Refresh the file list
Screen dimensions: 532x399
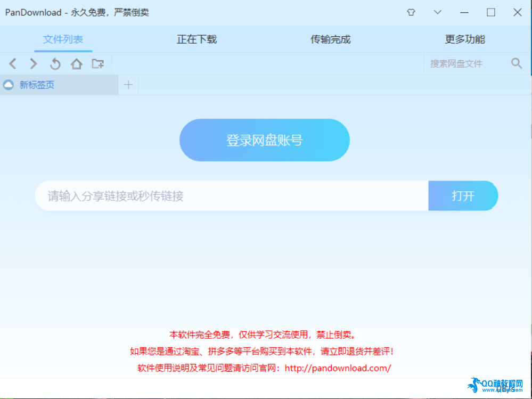[x=55, y=63]
